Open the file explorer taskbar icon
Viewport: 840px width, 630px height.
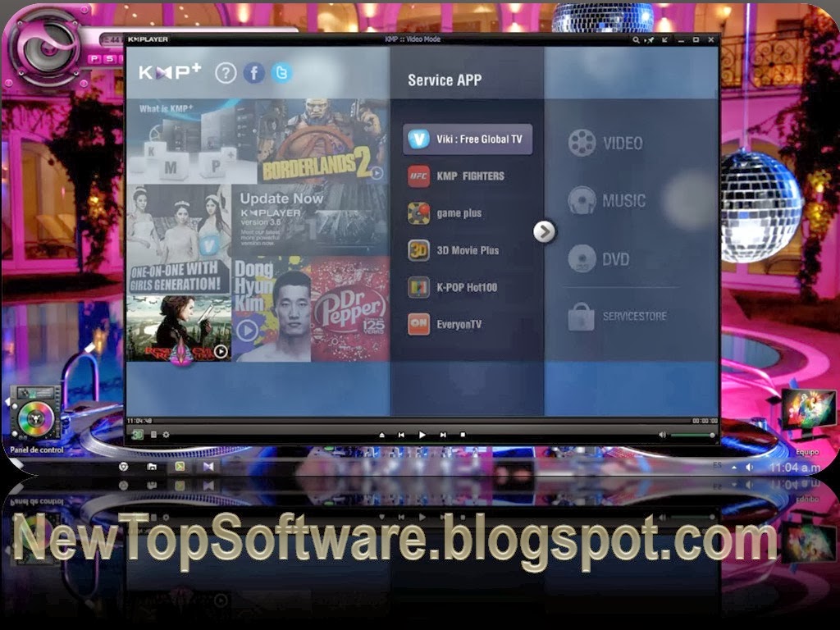tap(152, 467)
